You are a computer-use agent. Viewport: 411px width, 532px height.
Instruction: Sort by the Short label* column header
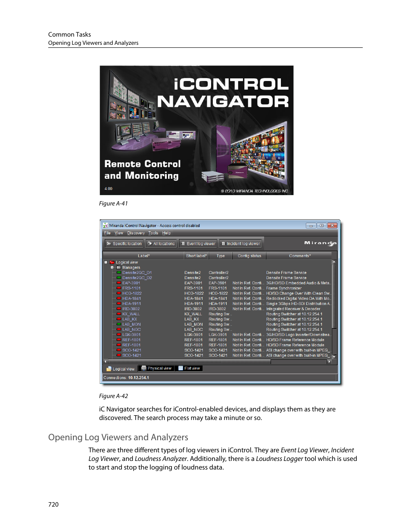(196, 256)
